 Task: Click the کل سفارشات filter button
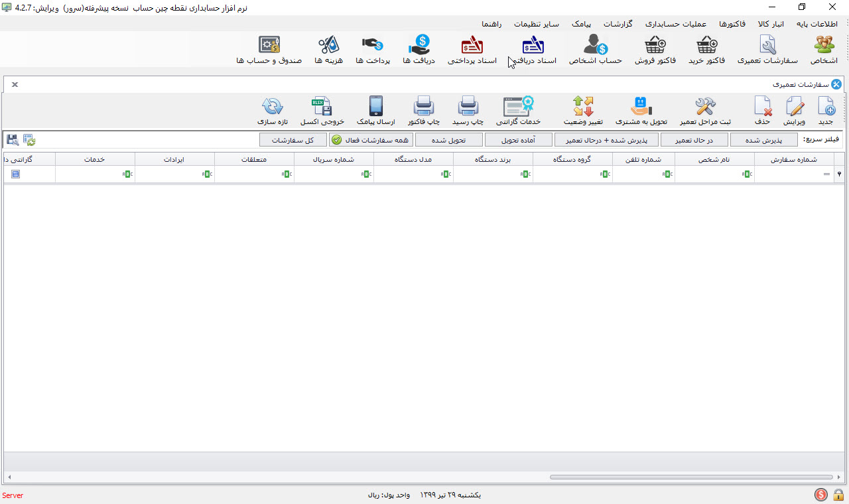point(293,140)
